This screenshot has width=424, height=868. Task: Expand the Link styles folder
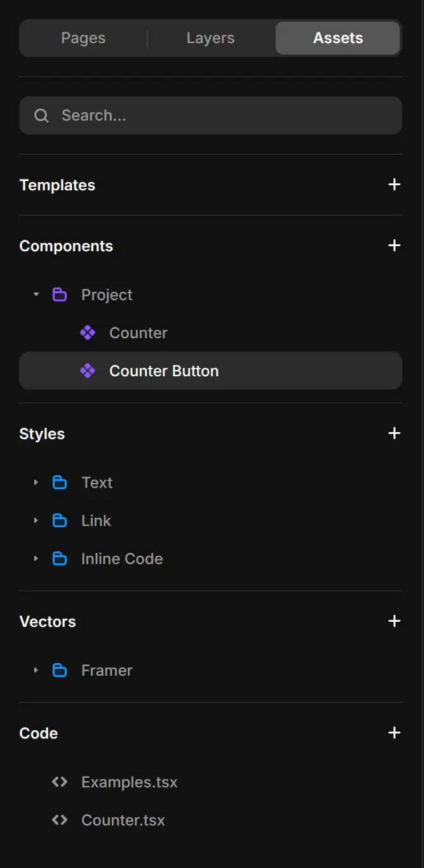pos(36,520)
